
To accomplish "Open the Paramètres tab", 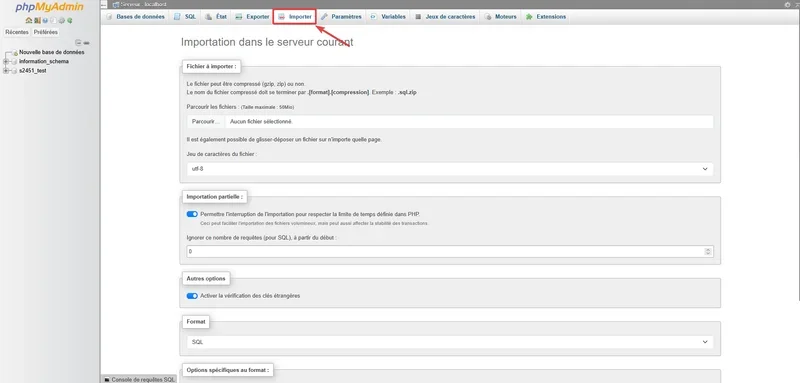I will tap(341, 17).
